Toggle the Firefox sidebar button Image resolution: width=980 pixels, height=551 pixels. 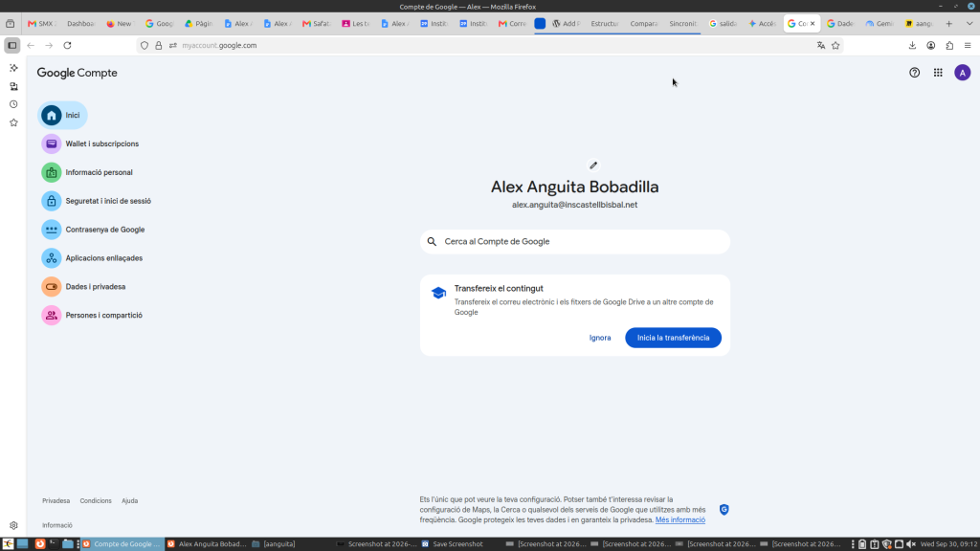coord(11,45)
